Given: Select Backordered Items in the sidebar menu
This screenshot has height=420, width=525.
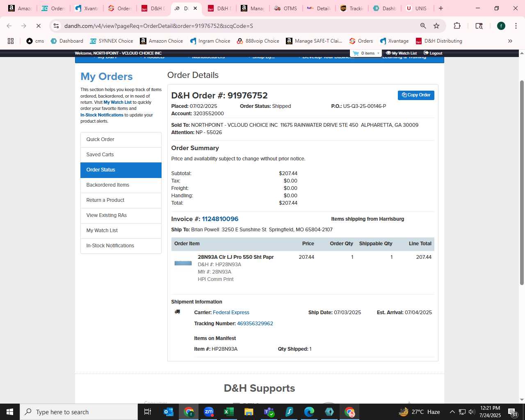Looking at the screenshot, I should (121, 185).
